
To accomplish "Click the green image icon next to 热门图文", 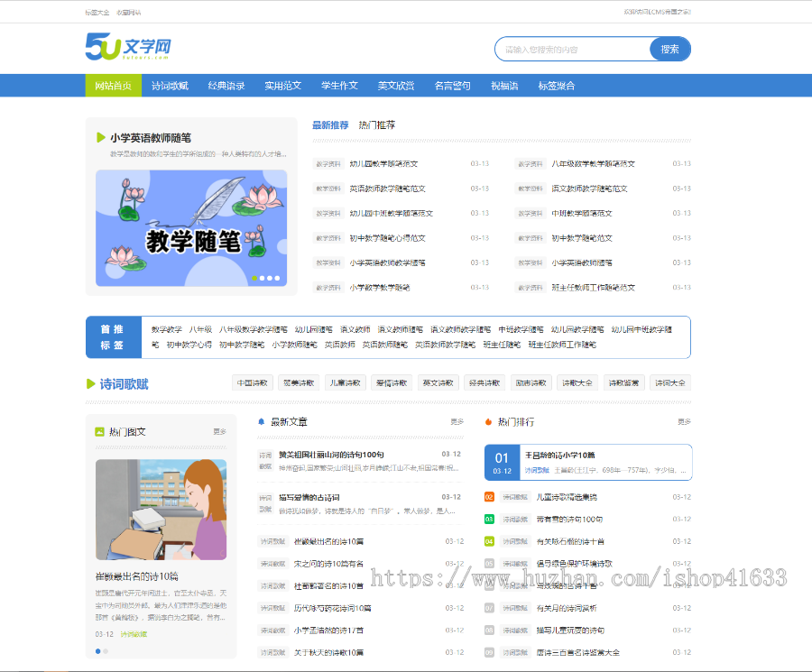I will (100, 432).
